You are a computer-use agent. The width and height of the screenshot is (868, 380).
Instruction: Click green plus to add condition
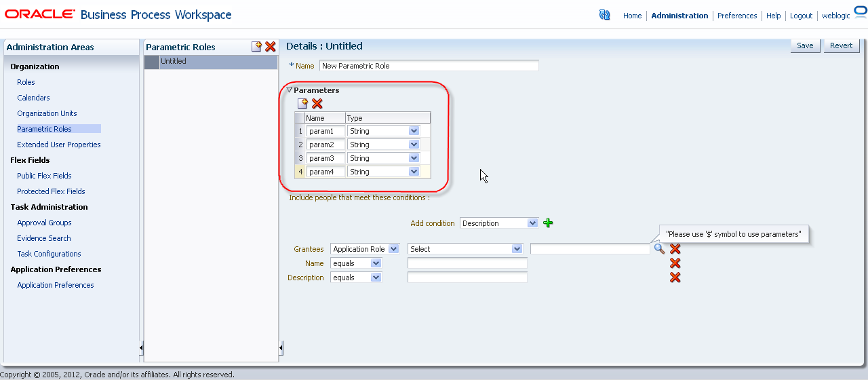pyautogui.click(x=548, y=223)
